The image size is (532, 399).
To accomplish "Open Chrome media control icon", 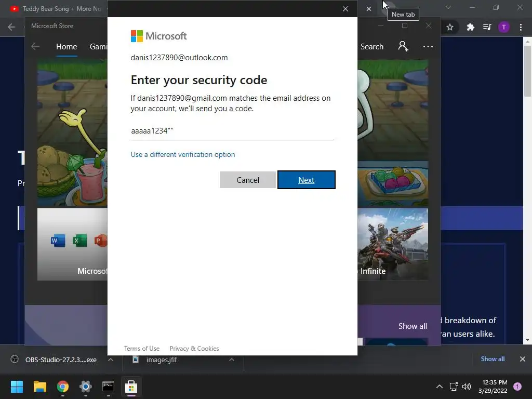I will (487, 27).
